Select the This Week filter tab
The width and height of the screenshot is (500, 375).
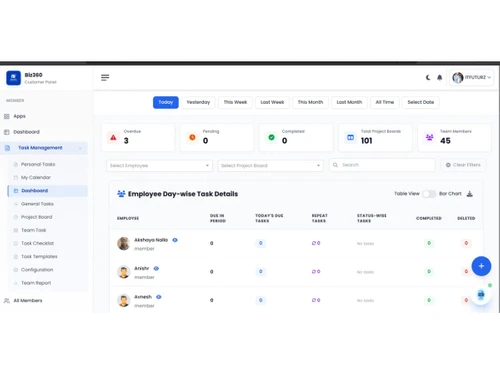click(235, 102)
